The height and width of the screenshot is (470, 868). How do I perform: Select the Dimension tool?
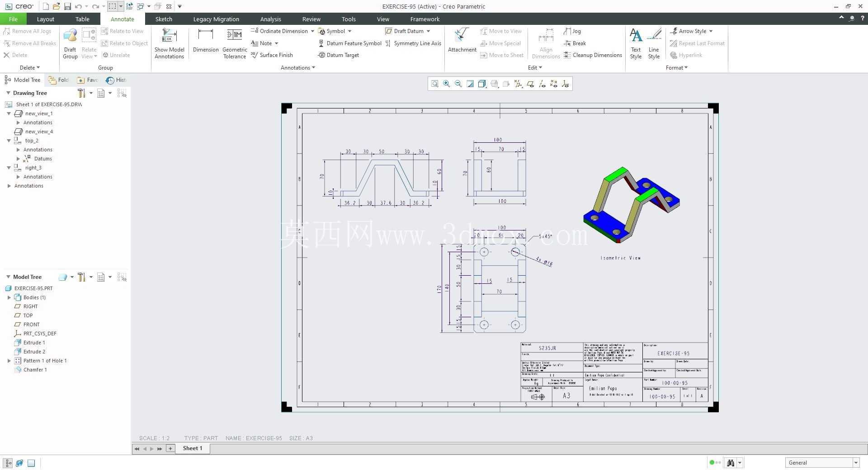tap(206, 41)
